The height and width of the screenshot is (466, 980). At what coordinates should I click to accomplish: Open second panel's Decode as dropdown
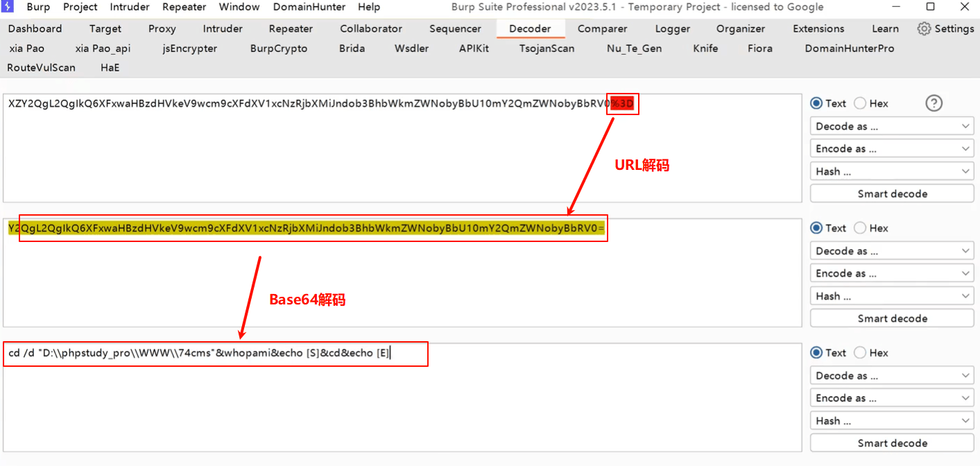892,251
